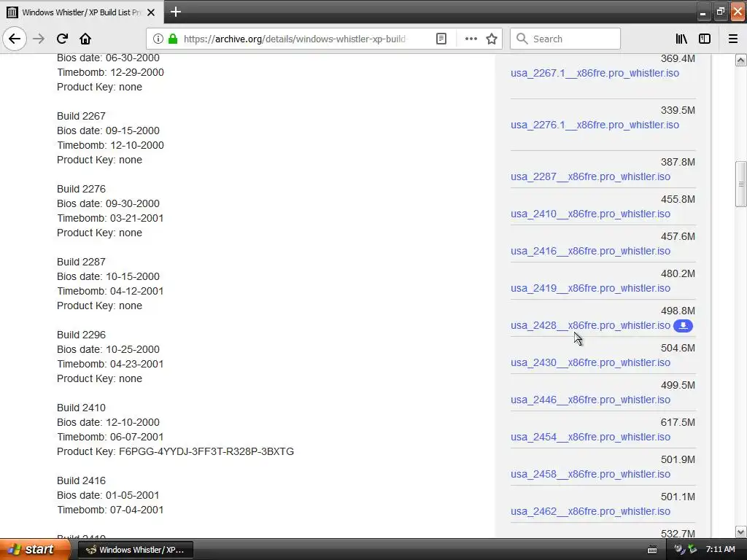The width and height of the screenshot is (747, 560).
Task: Click the forward navigation arrow
Action: pyautogui.click(x=39, y=39)
